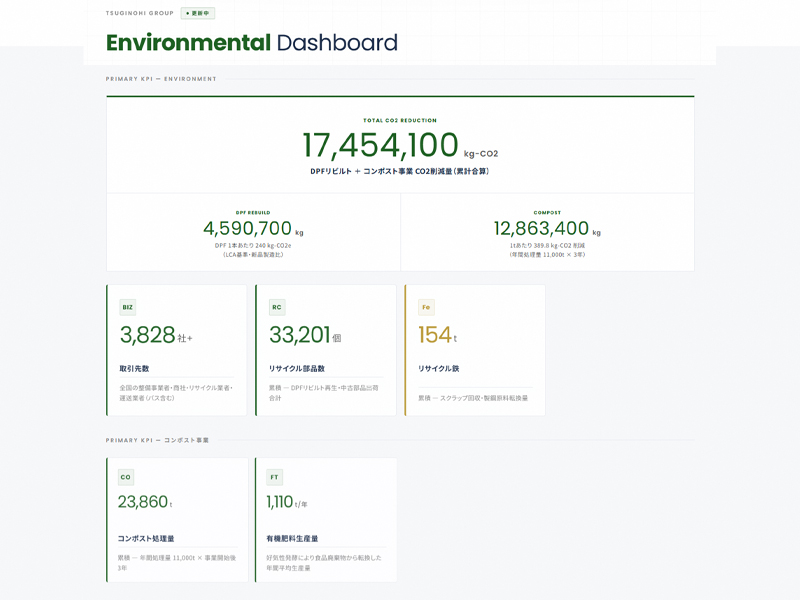Select the 17,454,100 total CO2 reduction figure
The width and height of the screenshot is (800, 600).
tap(381, 146)
